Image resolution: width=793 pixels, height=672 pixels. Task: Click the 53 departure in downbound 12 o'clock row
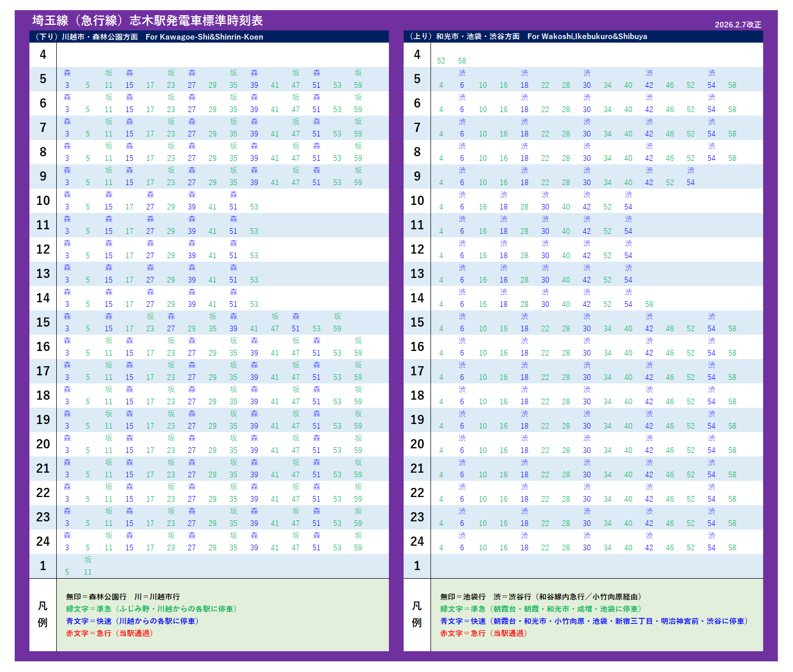click(x=254, y=256)
